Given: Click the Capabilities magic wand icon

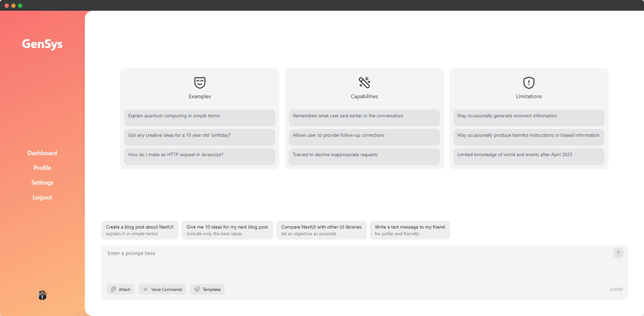Looking at the screenshot, I should (364, 82).
